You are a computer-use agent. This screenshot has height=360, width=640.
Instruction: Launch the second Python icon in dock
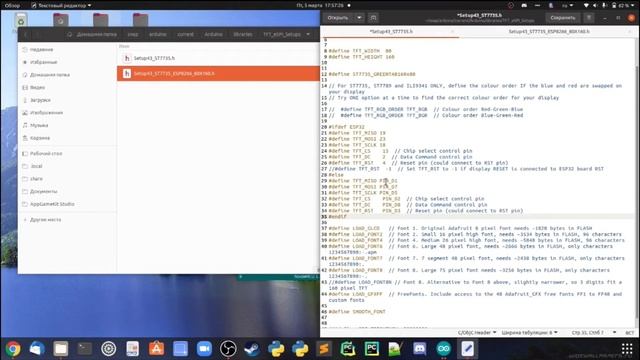click(300, 349)
